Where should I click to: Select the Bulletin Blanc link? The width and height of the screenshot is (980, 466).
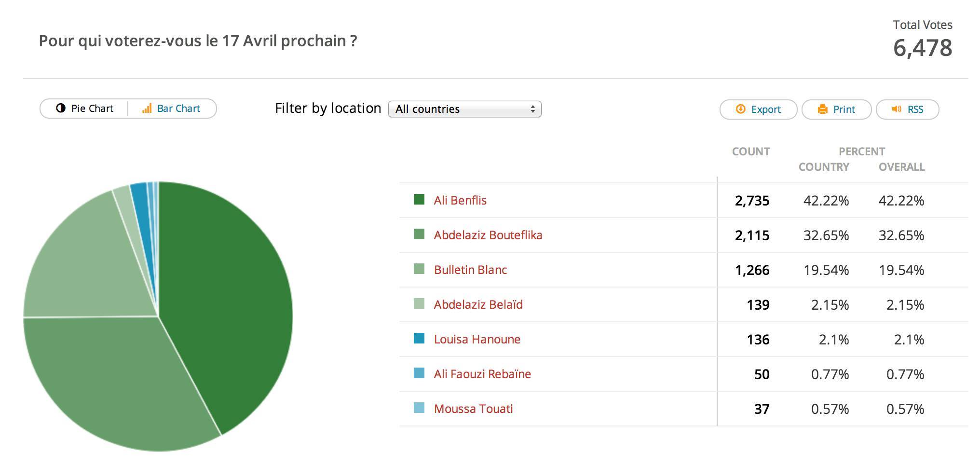[x=470, y=270]
